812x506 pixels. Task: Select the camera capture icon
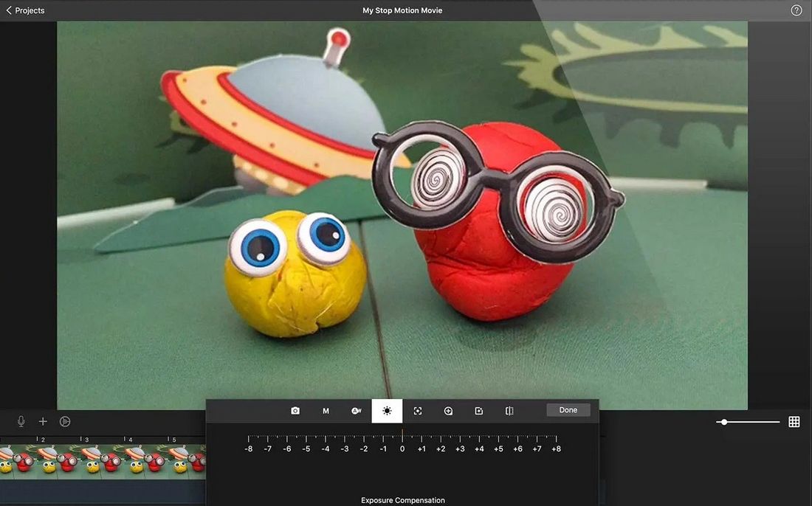click(295, 411)
